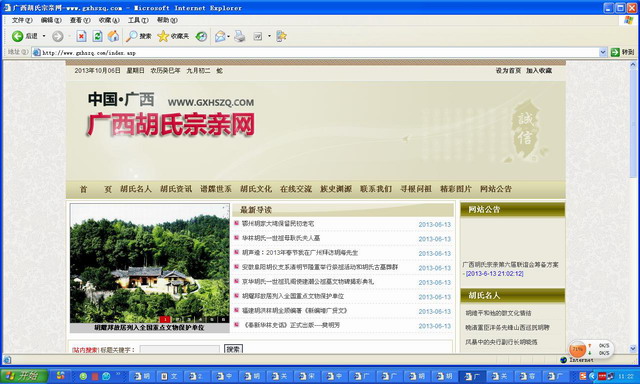
Task: Go to the Home page icon
Action: [113, 36]
